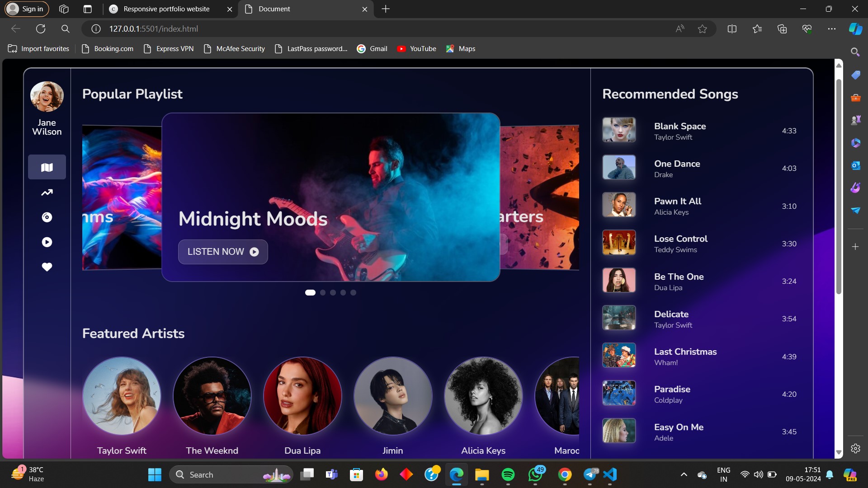
Task: Open browser settings and more menu
Action: click(832, 29)
